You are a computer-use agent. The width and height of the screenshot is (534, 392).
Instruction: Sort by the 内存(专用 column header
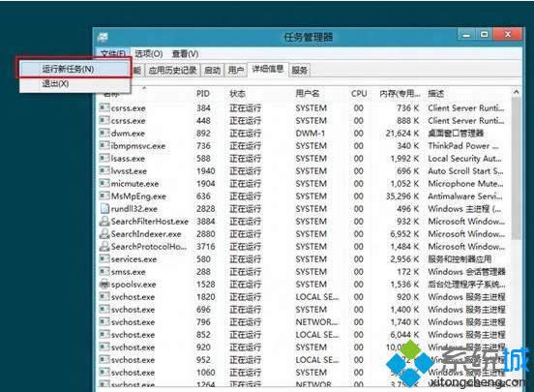click(400, 93)
